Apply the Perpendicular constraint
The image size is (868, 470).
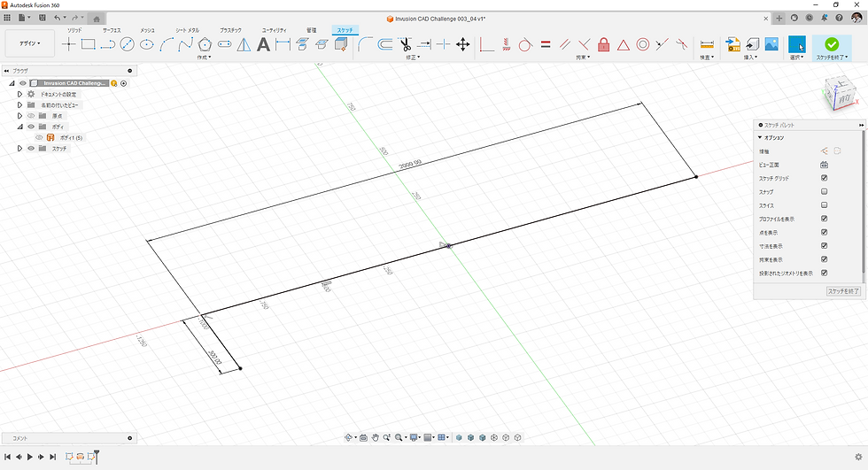click(584, 45)
